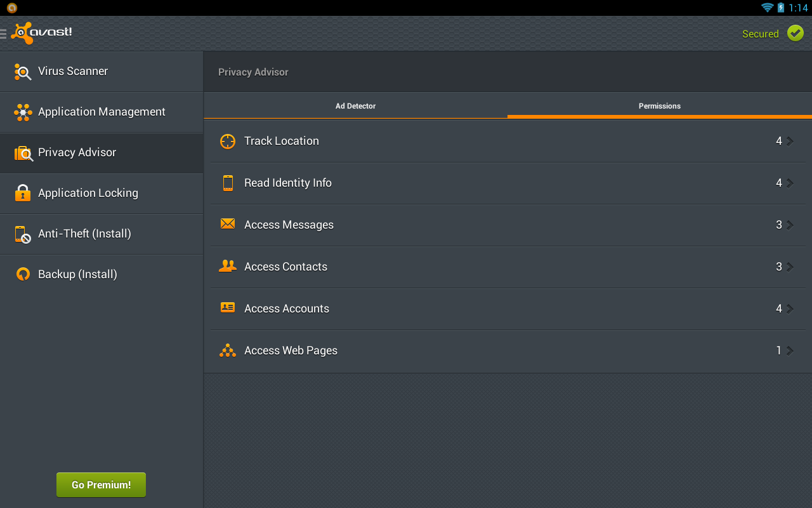The width and height of the screenshot is (812, 508).
Task: Click the Virus Scanner magnifier icon
Action: point(23,72)
